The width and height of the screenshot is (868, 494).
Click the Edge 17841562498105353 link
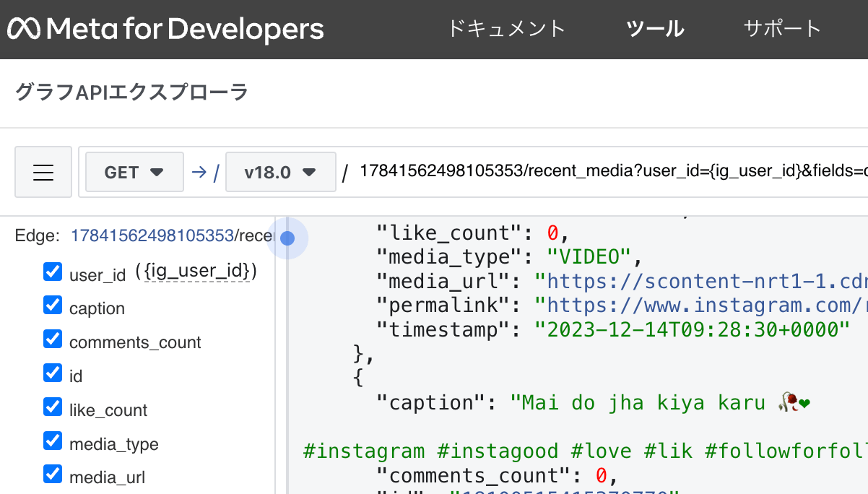click(x=152, y=235)
